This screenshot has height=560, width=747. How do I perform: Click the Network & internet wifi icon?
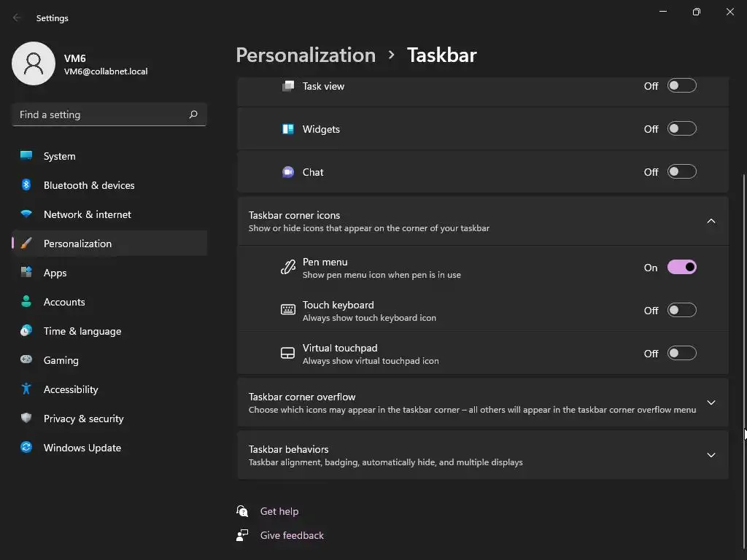point(26,214)
